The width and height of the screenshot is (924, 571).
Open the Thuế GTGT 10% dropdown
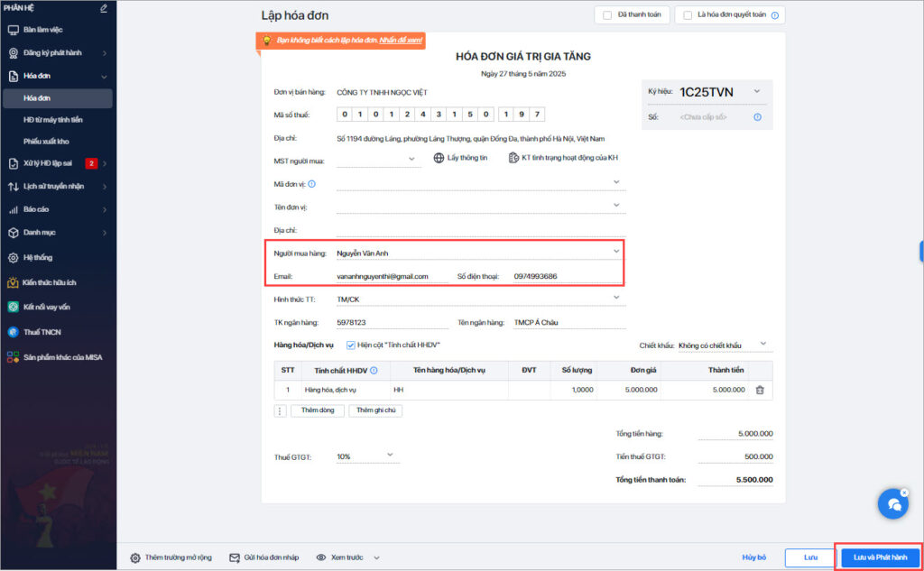click(368, 456)
